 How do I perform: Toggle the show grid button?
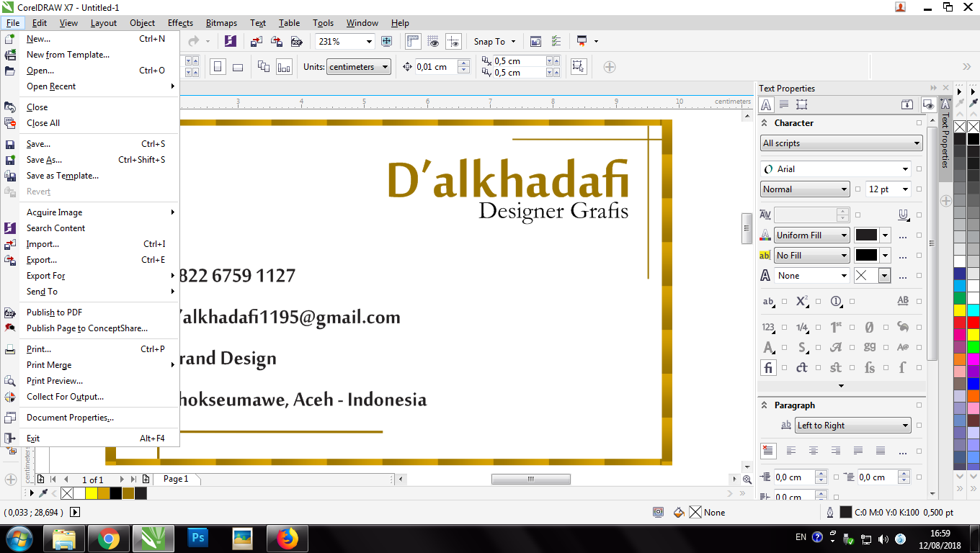coord(433,42)
